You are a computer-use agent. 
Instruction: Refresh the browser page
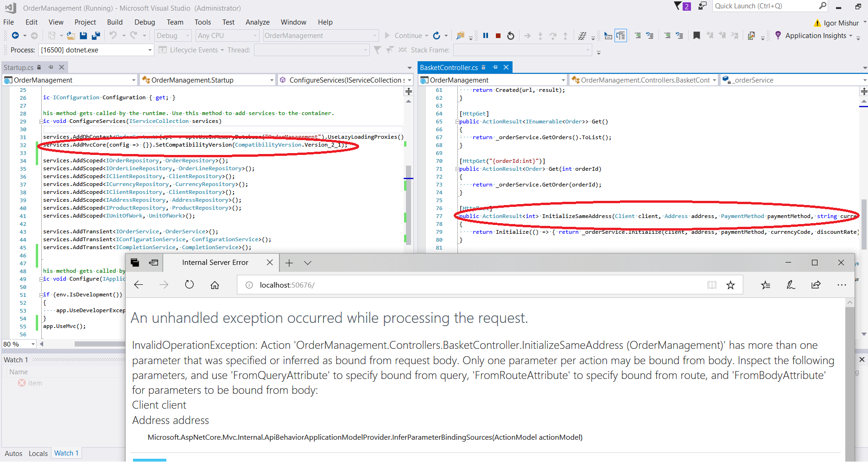pos(190,285)
